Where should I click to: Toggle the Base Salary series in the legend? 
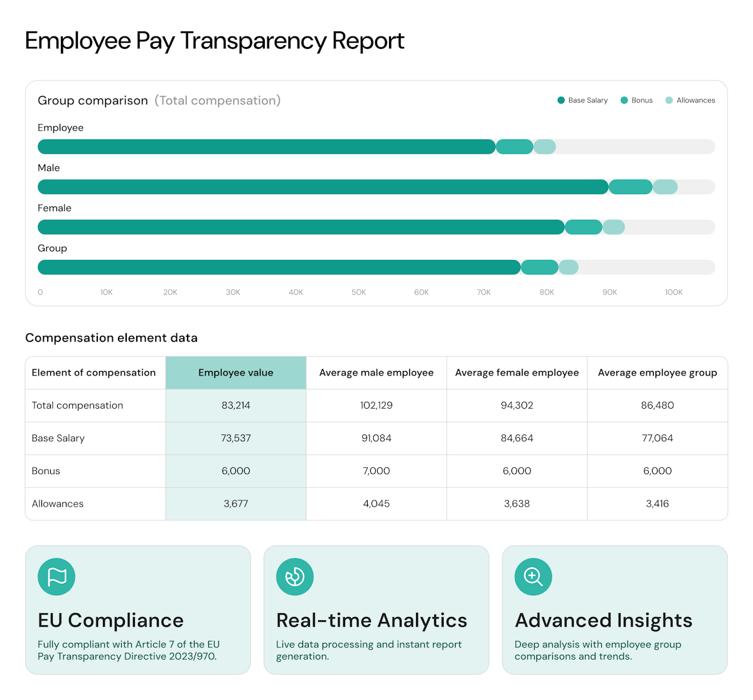[582, 100]
